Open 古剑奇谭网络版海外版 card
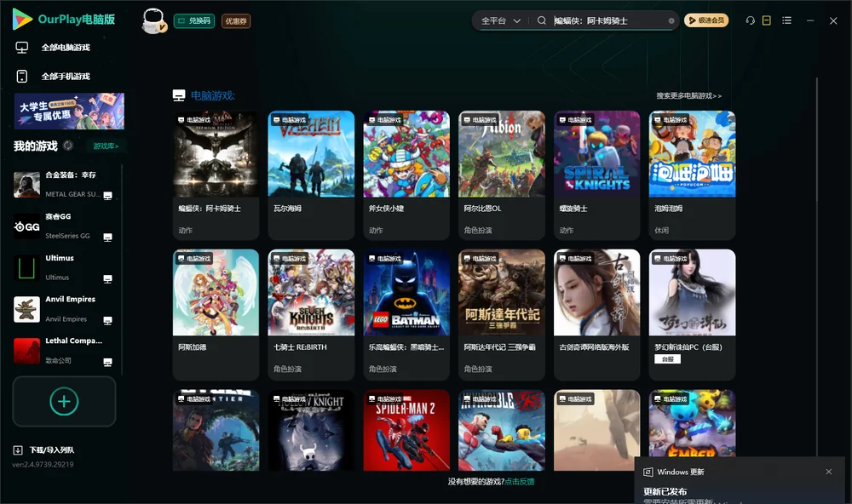Viewport: 852px width, 504px height. [x=596, y=314]
